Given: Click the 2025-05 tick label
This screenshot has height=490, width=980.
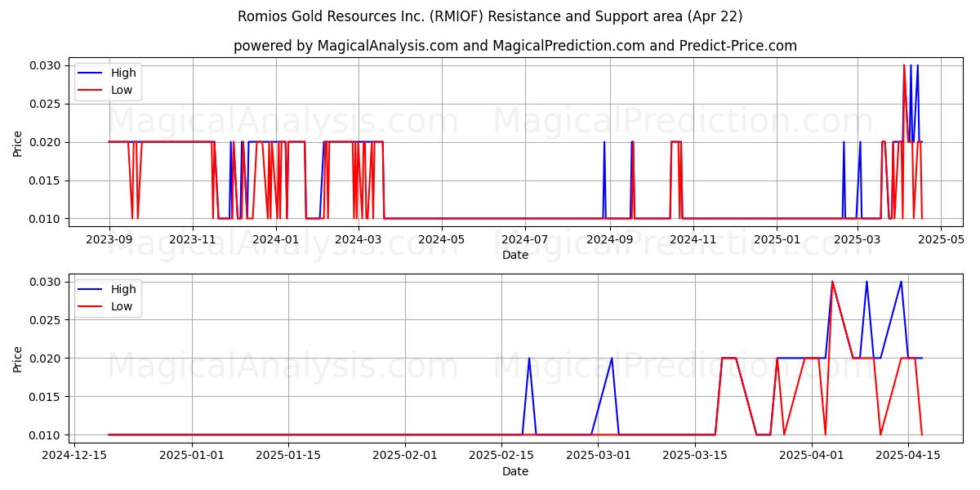Looking at the screenshot, I should click(940, 239).
